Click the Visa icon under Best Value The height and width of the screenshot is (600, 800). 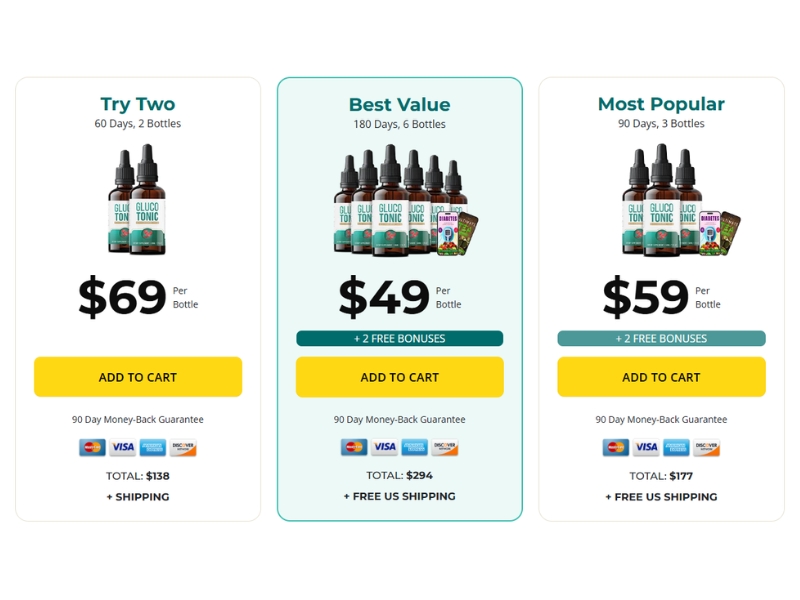(385, 448)
